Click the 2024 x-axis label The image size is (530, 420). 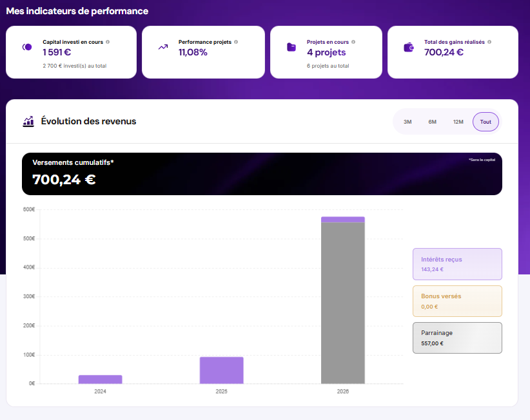coord(100,391)
